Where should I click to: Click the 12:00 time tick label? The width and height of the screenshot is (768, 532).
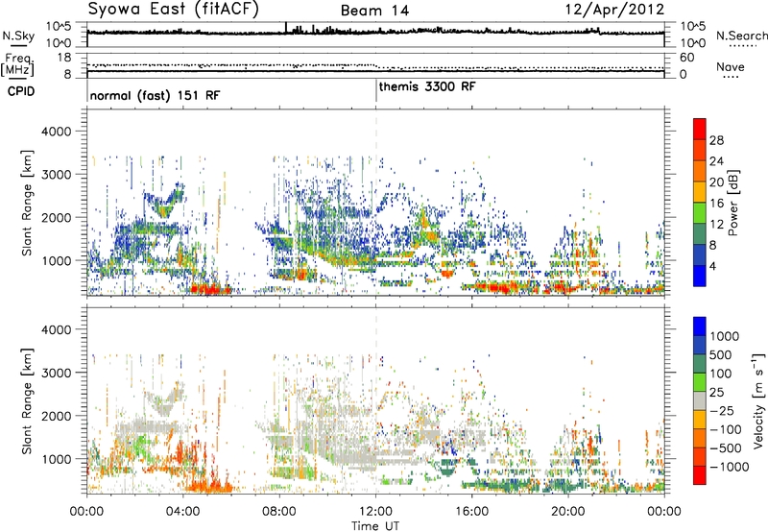[375, 512]
